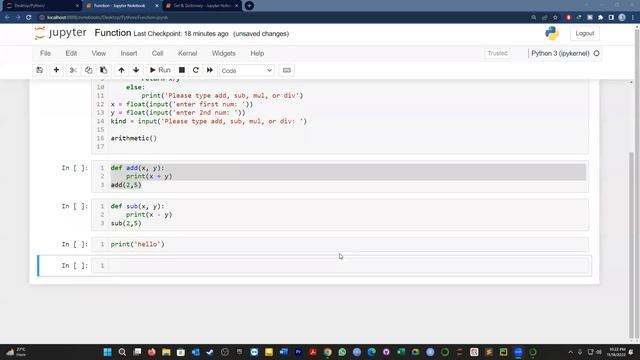Click the def sub(x, y) line
640x360 pixels.
point(137,206)
